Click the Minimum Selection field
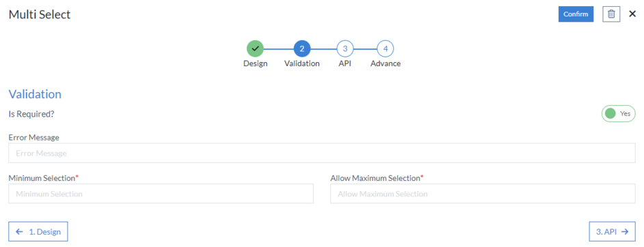Viewport: 644px width, 247px height. [x=161, y=193]
